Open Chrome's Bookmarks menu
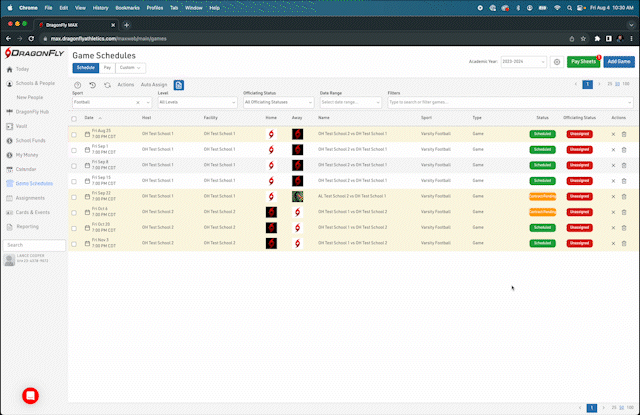The height and width of the screenshot is (415, 640). pos(127,7)
